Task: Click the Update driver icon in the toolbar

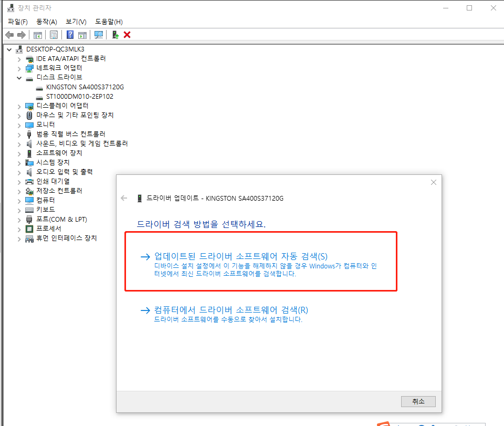Action: click(x=117, y=35)
